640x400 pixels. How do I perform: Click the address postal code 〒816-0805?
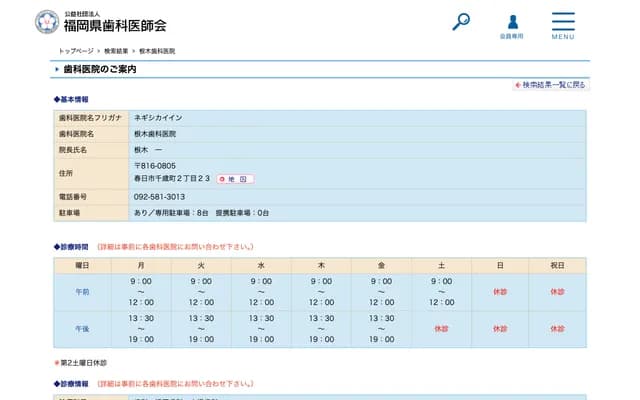155,165
